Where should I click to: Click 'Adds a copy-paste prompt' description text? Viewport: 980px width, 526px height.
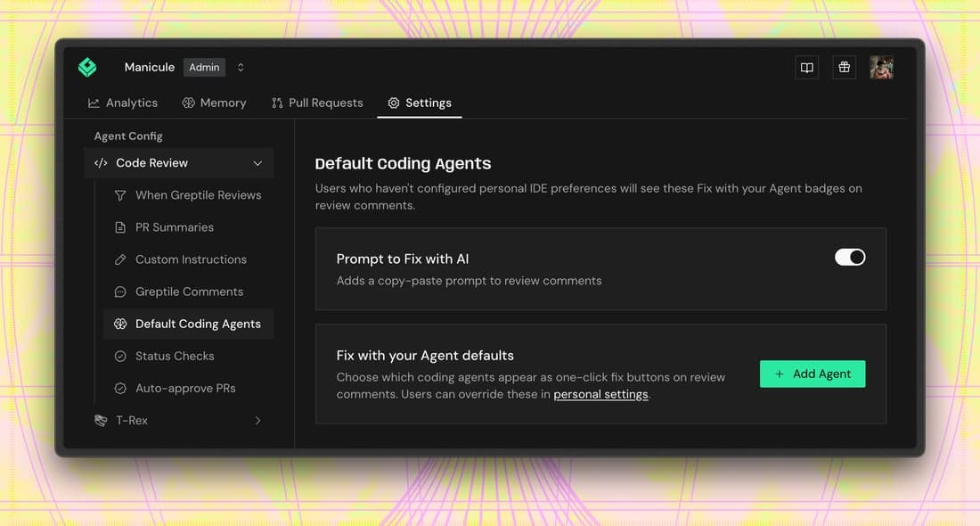click(x=469, y=281)
